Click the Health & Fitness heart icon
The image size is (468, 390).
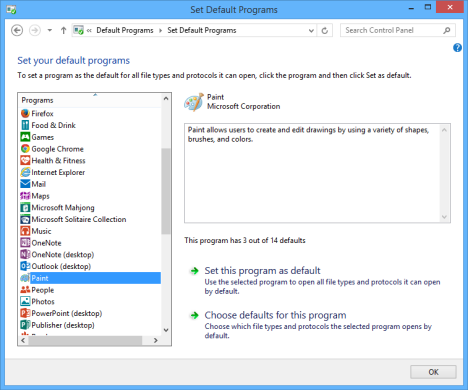25,160
